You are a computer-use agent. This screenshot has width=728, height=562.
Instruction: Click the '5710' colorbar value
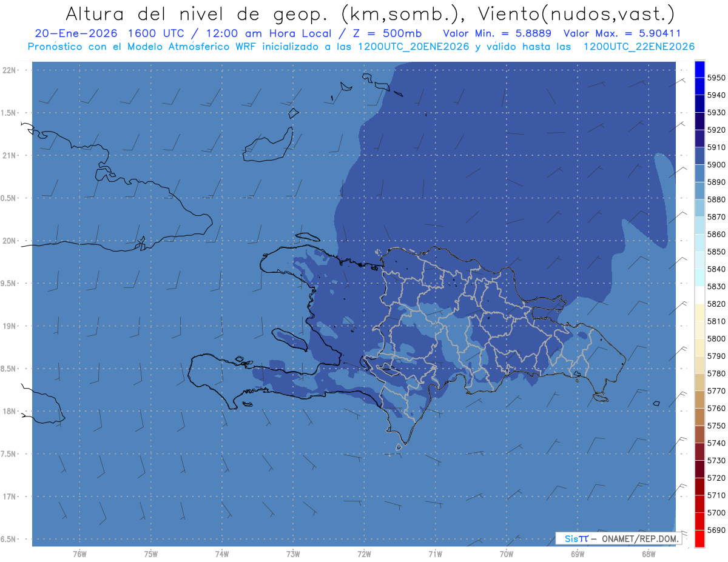716,495
